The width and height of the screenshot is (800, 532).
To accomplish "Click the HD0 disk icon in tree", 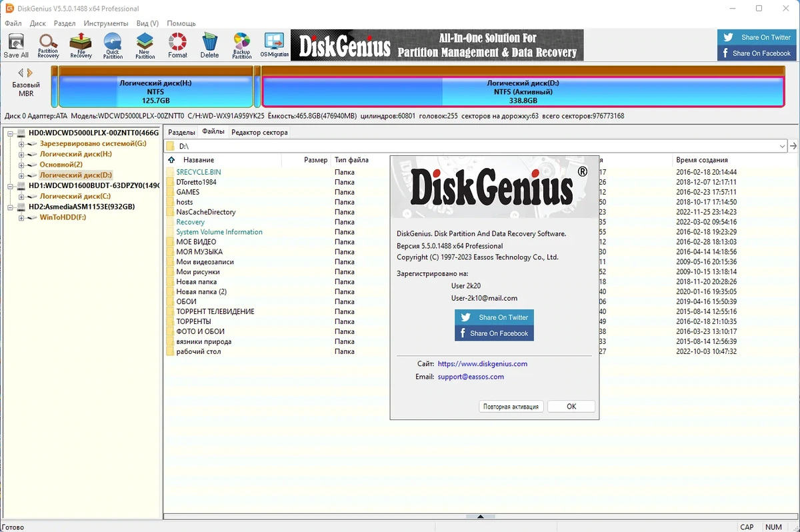I will click(x=21, y=133).
